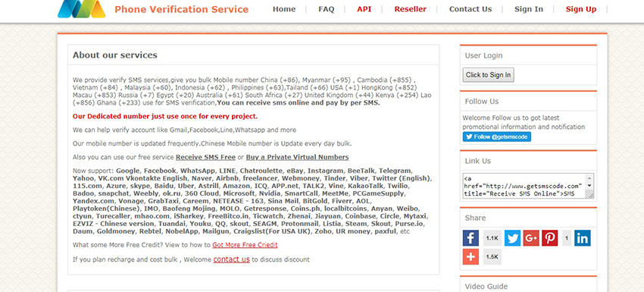Click the Follow Us heading
Screen dimensions: 644x292
point(481,101)
